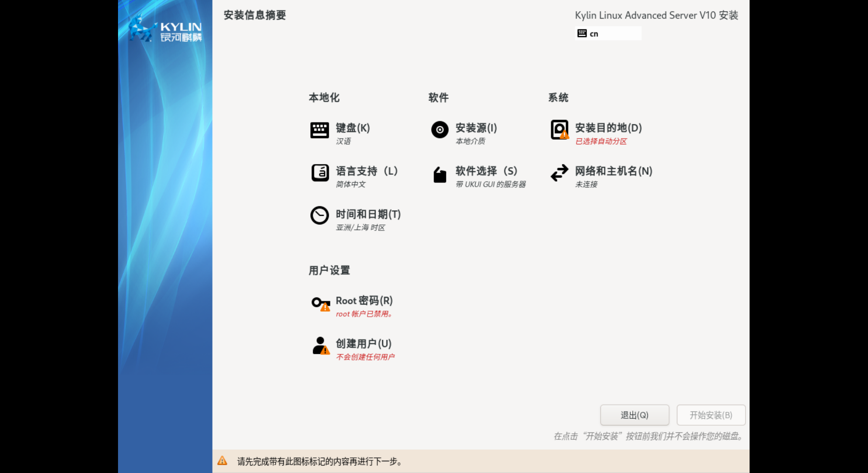Click the bottom notice 请先完成带有此图标标记的内容
The width and height of the screenshot is (868, 473).
[x=320, y=461]
